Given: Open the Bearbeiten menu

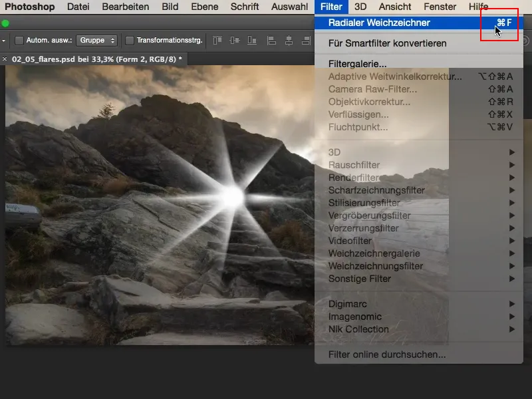Looking at the screenshot, I should [x=126, y=7].
